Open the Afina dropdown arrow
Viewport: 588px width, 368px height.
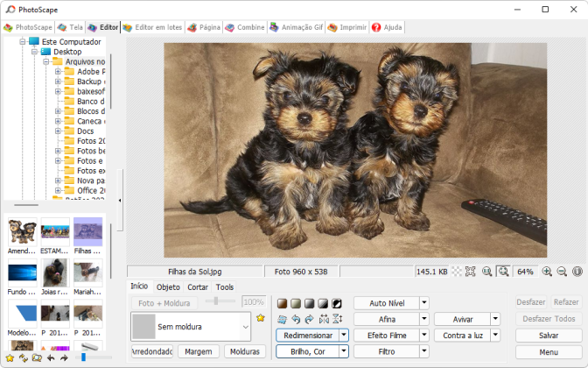click(x=424, y=319)
